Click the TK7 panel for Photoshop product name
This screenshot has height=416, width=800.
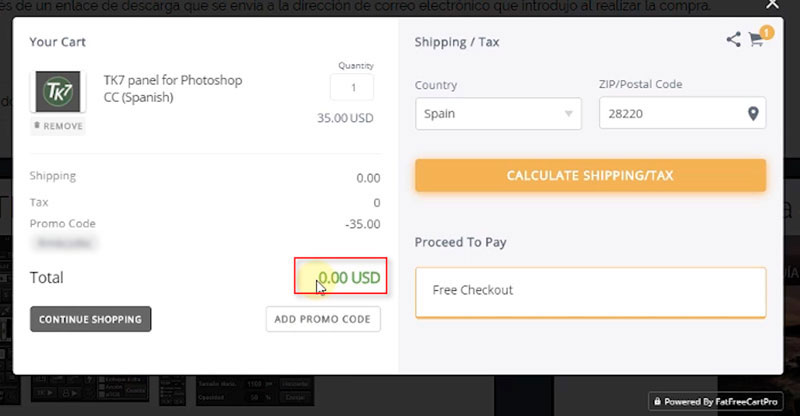[173, 88]
